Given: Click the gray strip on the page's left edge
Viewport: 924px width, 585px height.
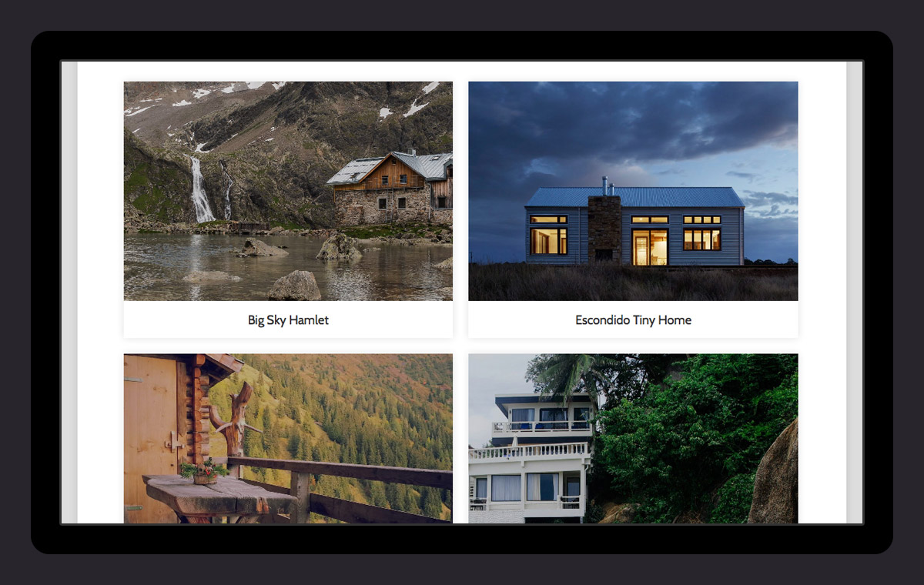Looking at the screenshot, I should 69,292.
